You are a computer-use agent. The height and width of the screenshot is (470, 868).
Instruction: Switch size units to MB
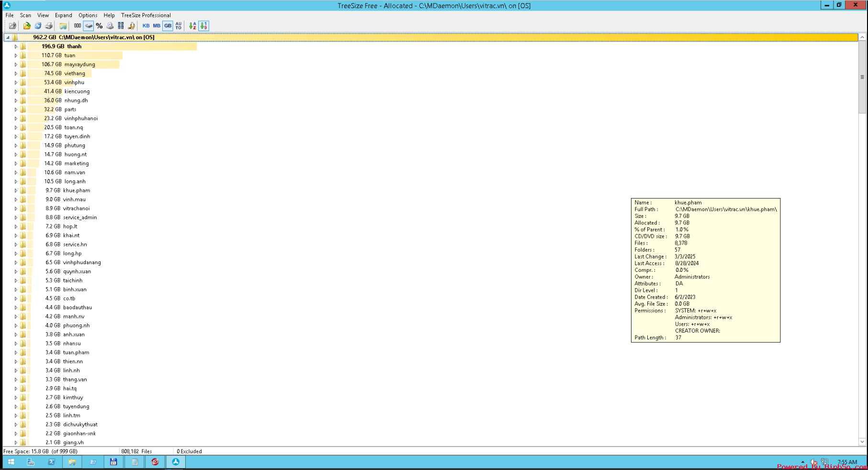click(157, 26)
